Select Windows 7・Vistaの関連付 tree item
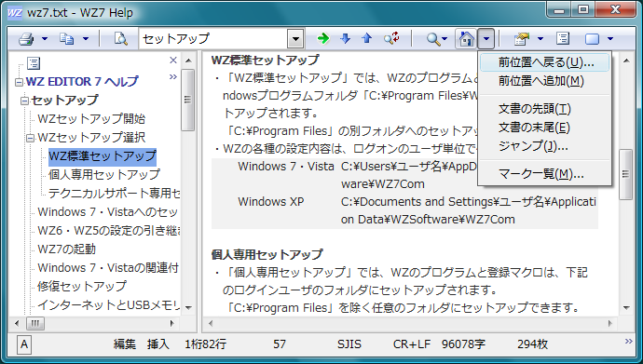Image resolution: width=643 pixels, height=364 pixels. click(x=108, y=268)
